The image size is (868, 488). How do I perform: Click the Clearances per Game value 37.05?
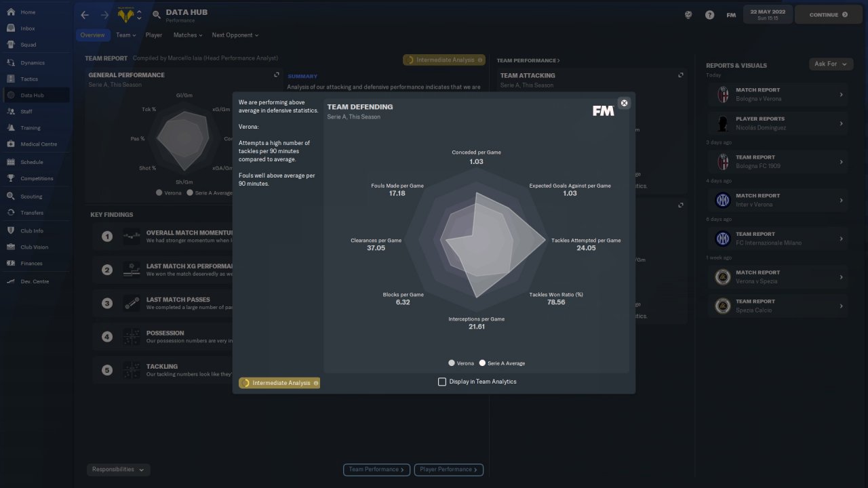pos(376,248)
